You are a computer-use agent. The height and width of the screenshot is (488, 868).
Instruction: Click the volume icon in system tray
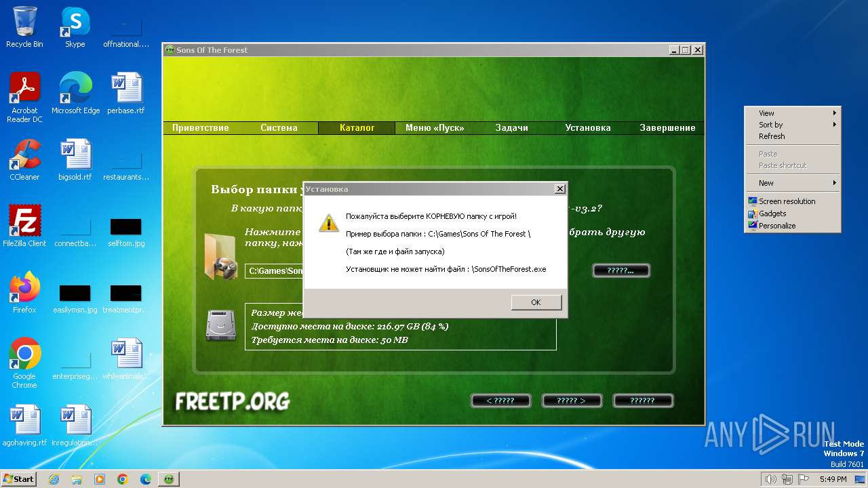tap(770, 479)
